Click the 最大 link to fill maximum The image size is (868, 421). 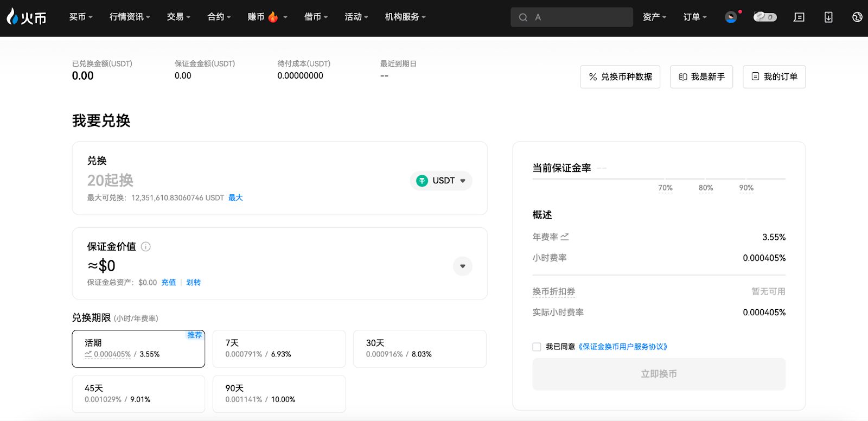[235, 198]
